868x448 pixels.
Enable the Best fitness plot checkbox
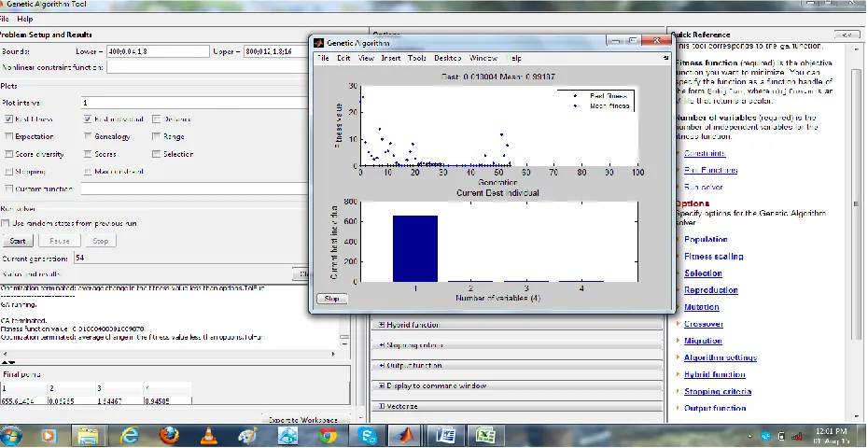tap(8, 119)
